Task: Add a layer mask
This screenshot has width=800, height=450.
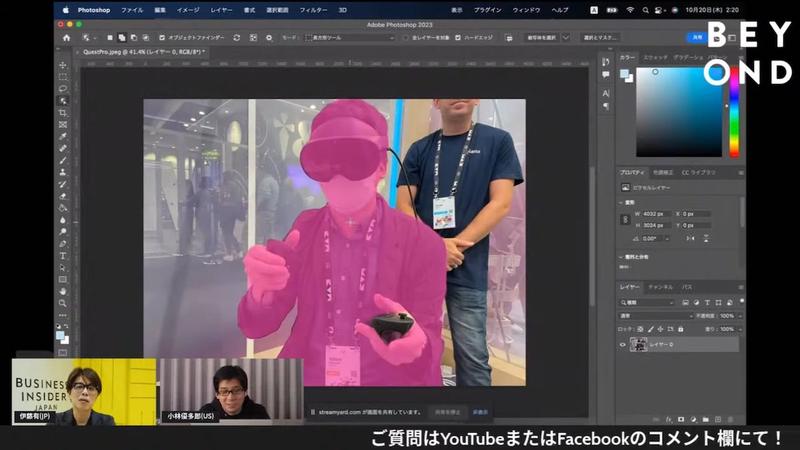Action: pyautogui.click(x=681, y=419)
